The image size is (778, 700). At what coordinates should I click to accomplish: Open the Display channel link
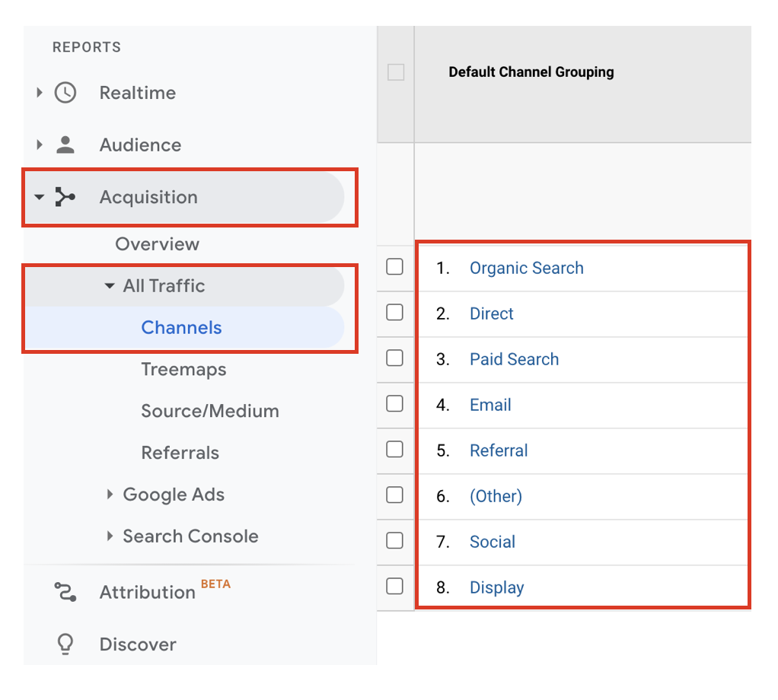click(496, 587)
